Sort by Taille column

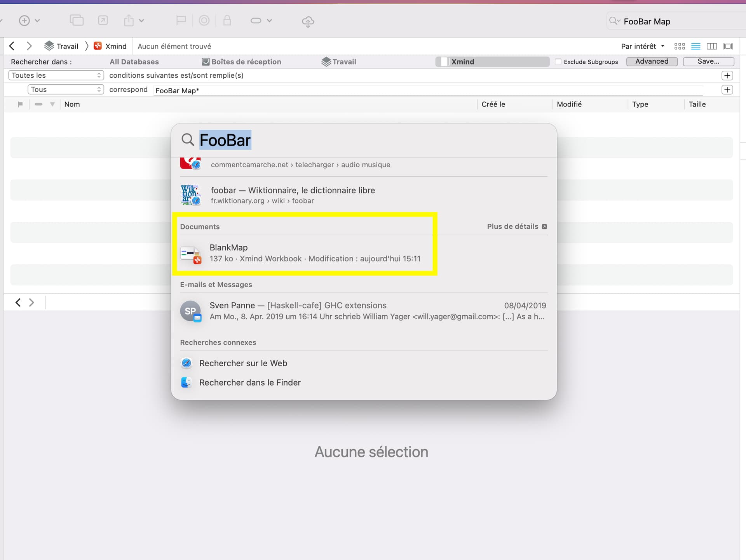(697, 104)
